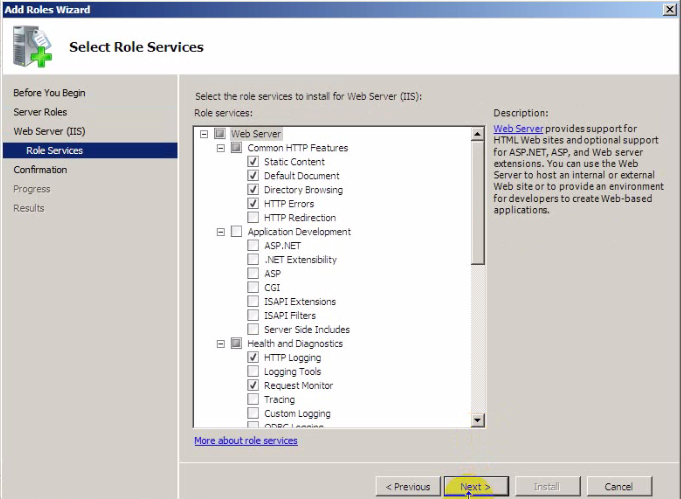
Task: Enable the Tracing checkbox
Action: [x=253, y=399]
